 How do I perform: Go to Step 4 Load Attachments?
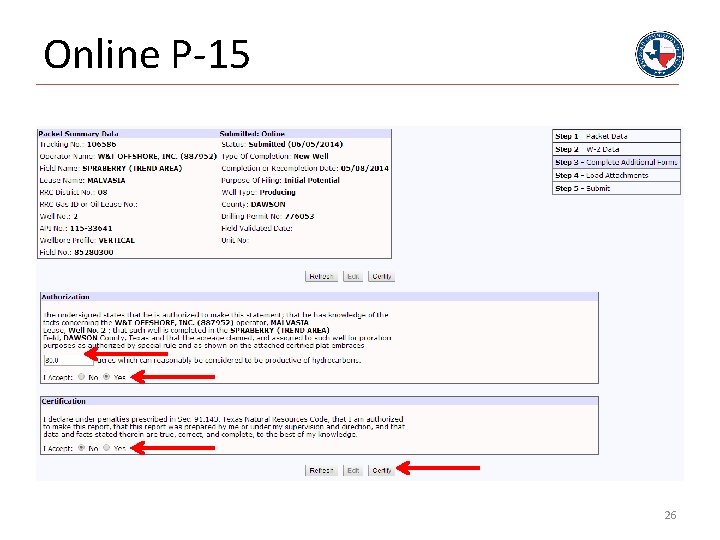(x=616, y=175)
